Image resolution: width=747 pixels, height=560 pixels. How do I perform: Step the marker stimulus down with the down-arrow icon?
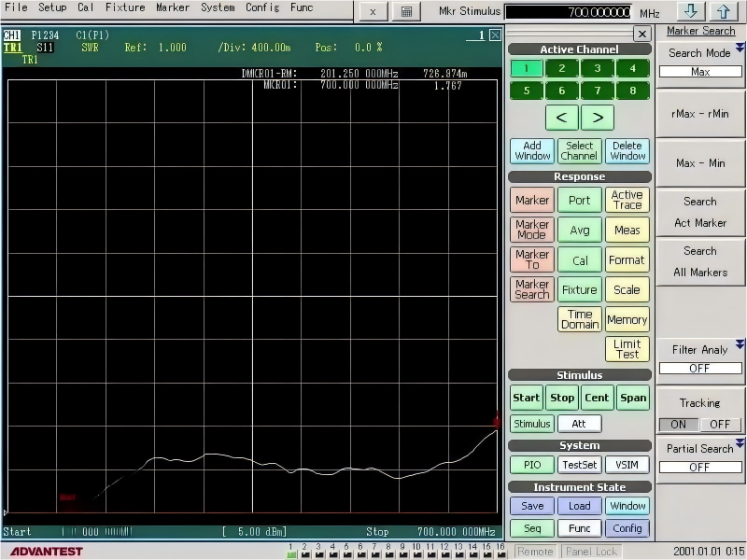coord(692,12)
